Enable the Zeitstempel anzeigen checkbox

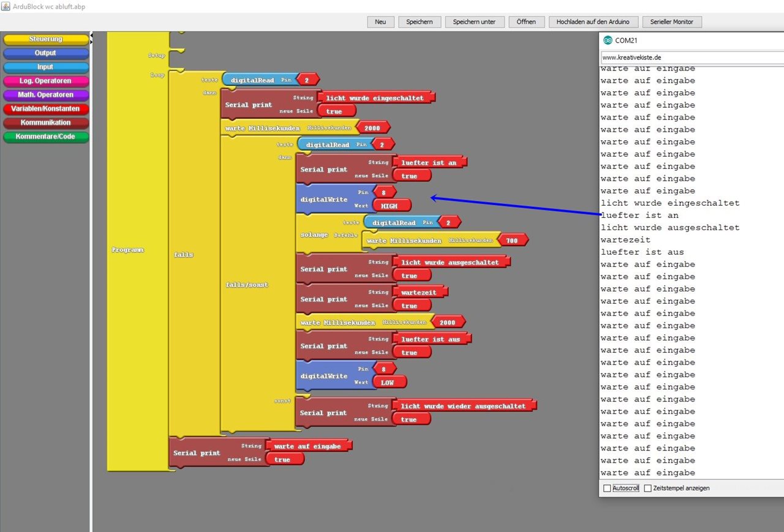(647, 489)
